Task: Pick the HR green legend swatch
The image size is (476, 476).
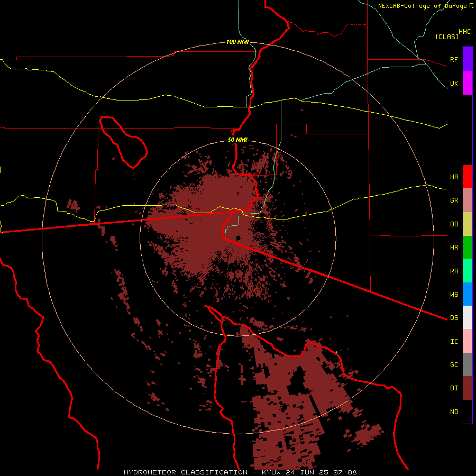Action: [467, 248]
